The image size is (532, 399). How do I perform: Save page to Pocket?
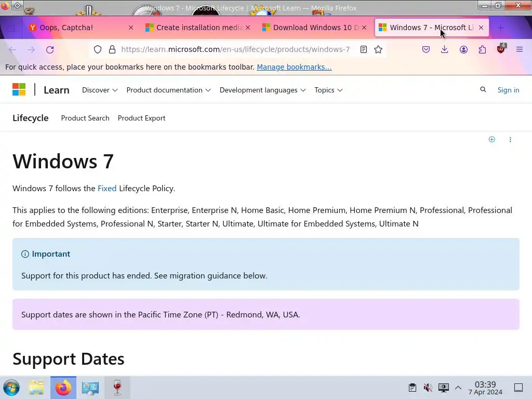426,49
